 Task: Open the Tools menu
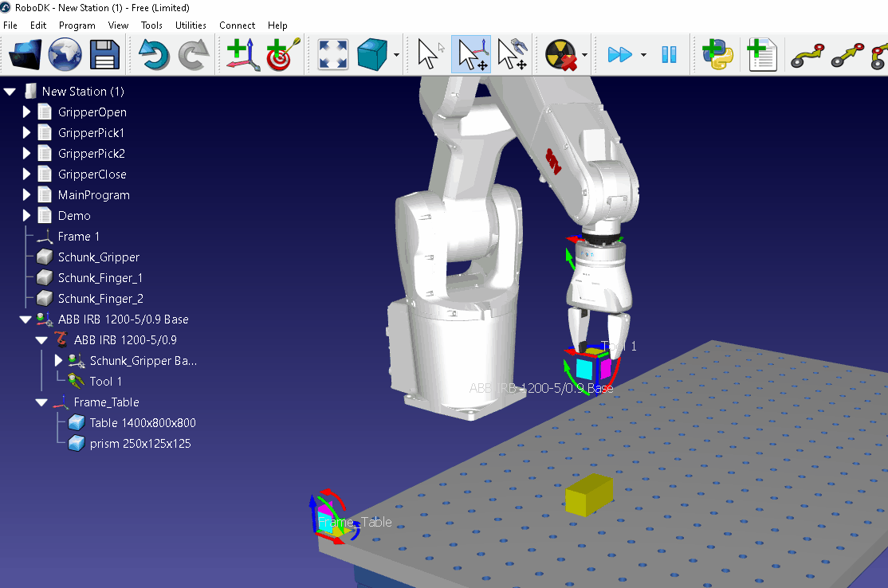(x=151, y=25)
